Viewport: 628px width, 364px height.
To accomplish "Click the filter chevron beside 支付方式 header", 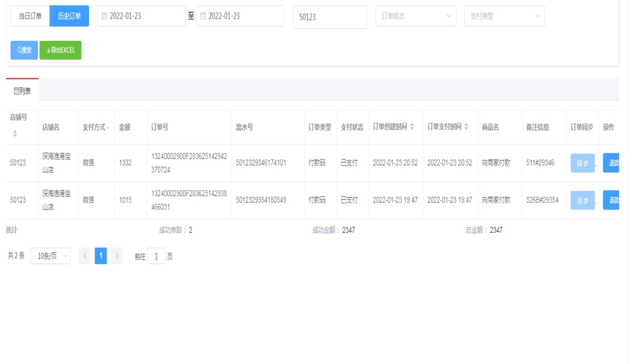I will [x=108, y=128].
